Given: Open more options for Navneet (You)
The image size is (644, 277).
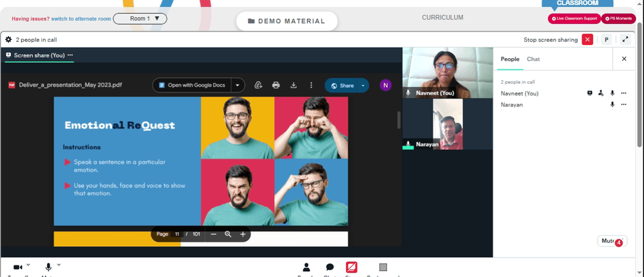Looking at the screenshot, I should tap(623, 93).
